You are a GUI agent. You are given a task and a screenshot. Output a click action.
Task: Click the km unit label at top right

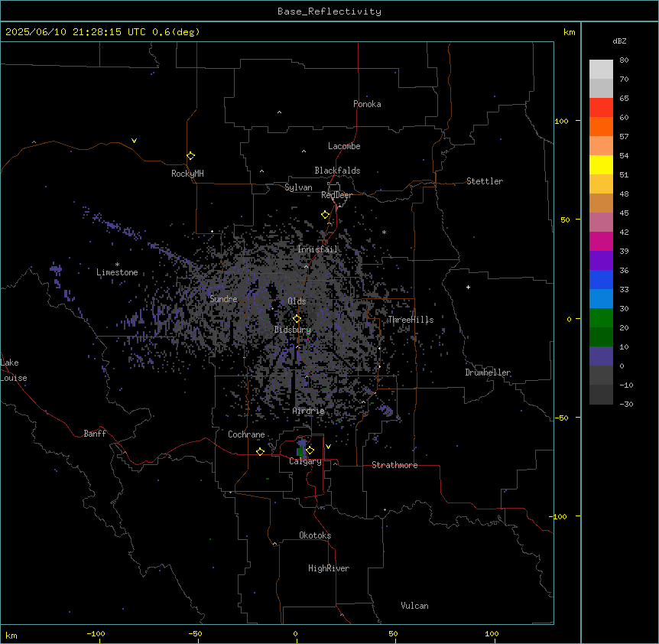click(x=570, y=32)
